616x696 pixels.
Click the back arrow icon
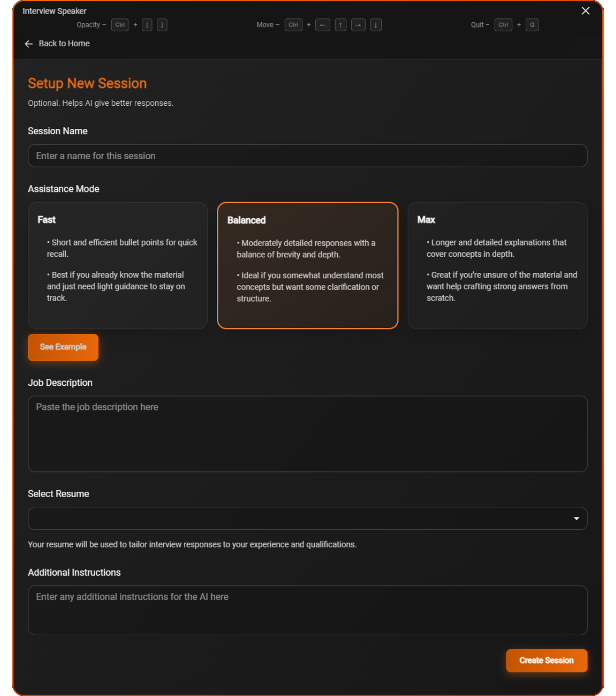tap(29, 44)
